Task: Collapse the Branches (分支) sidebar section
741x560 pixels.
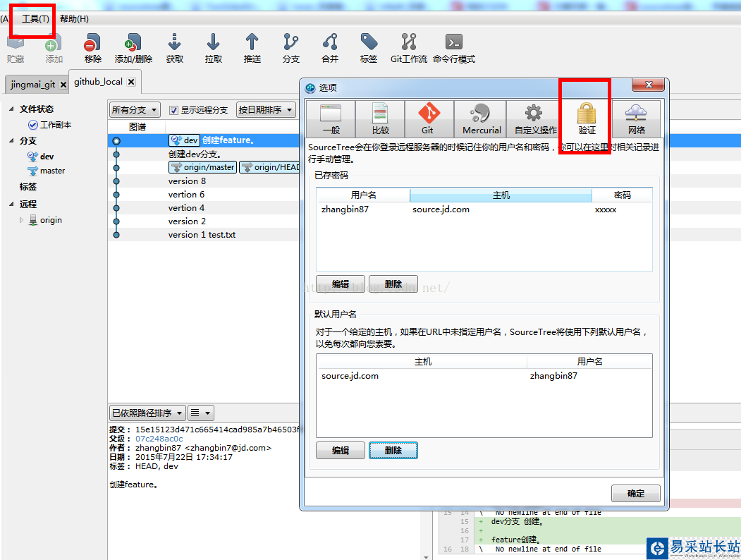Action: (11, 140)
